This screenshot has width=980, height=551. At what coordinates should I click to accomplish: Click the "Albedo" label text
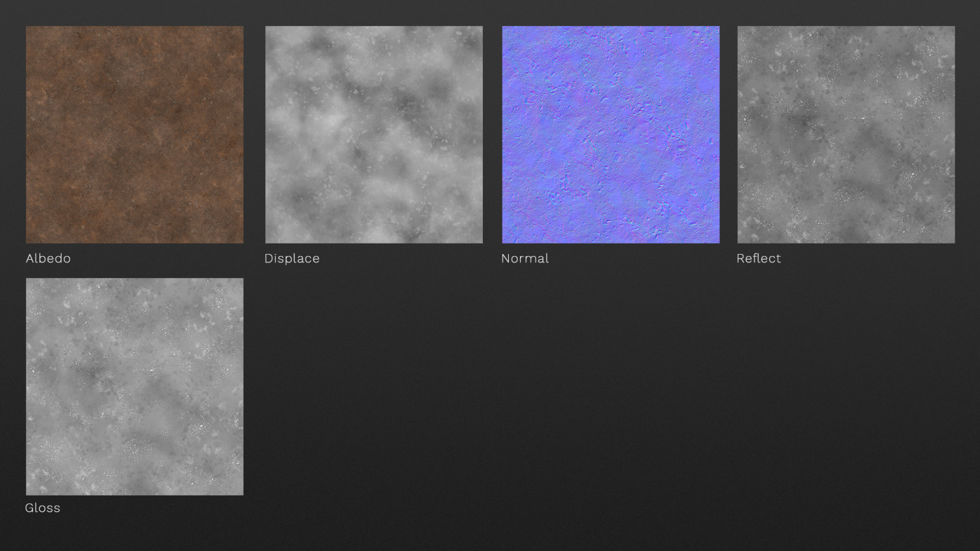[48, 259]
